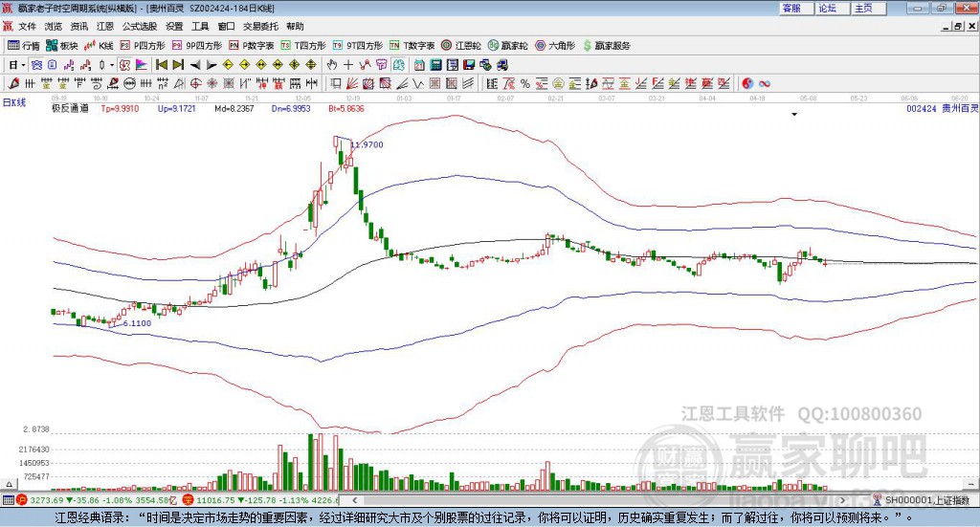Select the crosshair cursor tool

click(348, 65)
